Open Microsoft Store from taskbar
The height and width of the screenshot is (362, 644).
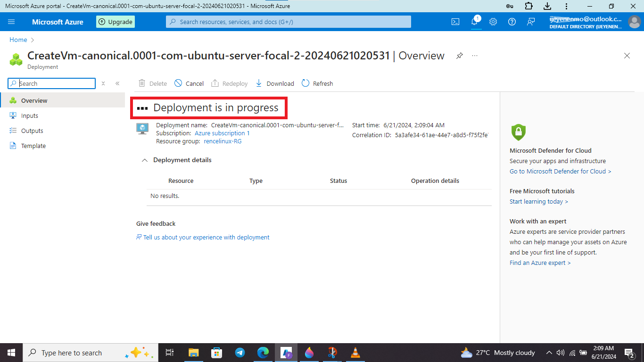217,353
